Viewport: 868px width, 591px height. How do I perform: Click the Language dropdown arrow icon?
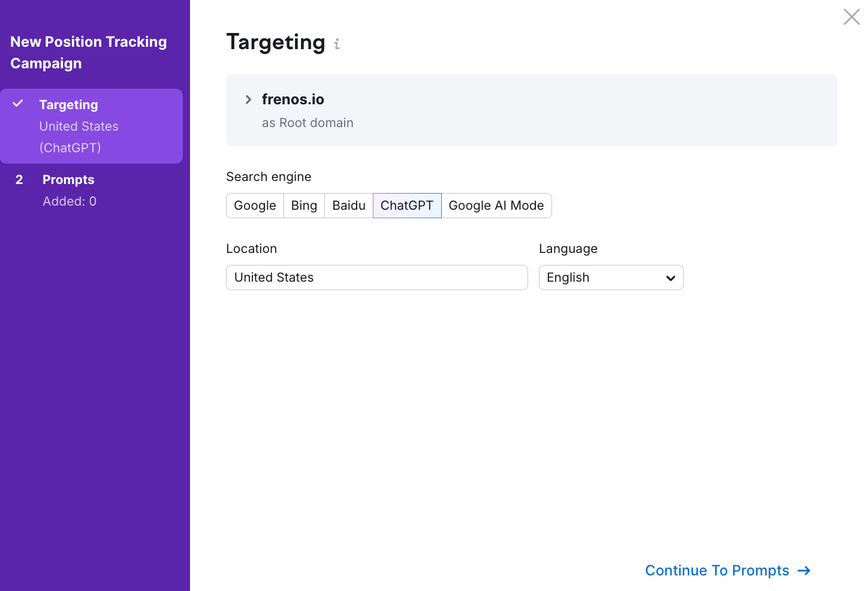click(670, 278)
